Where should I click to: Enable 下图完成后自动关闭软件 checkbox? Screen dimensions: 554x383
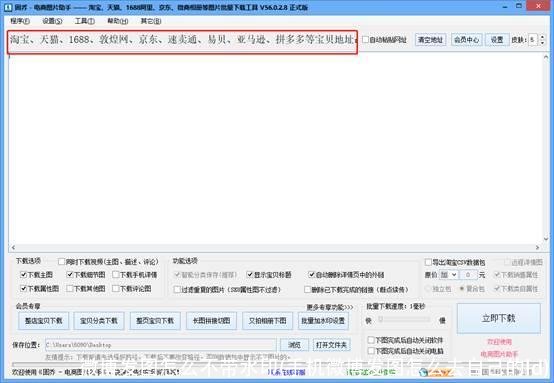(371, 340)
